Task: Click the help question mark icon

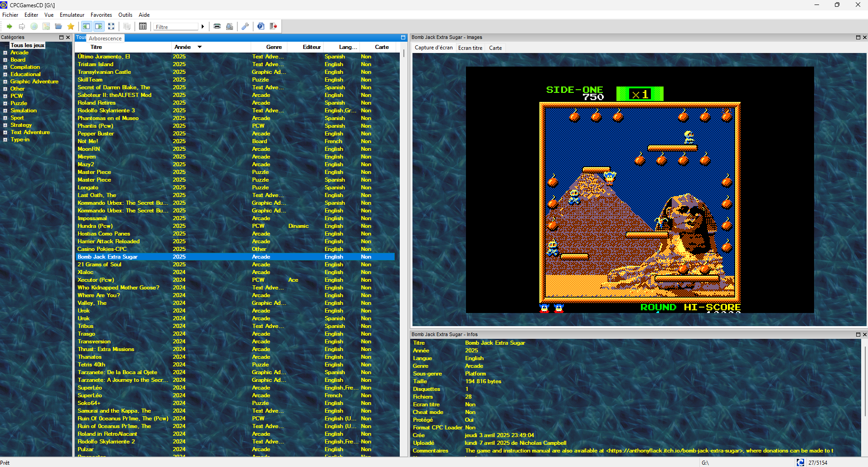Action: coord(261,26)
